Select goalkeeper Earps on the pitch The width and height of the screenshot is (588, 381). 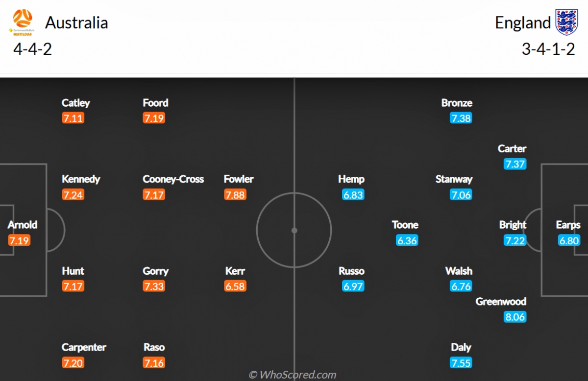(568, 225)
